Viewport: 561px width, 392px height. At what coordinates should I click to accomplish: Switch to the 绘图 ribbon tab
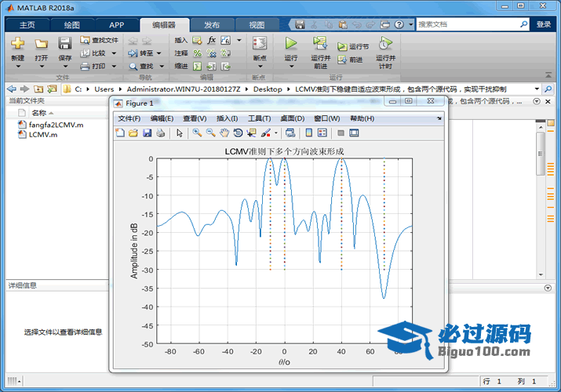pyautogui.click(x=71, y=24)
